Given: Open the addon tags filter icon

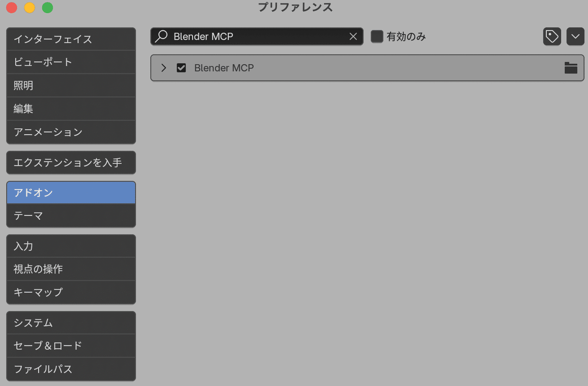Looking at the screenshot, I should point(552,36).
